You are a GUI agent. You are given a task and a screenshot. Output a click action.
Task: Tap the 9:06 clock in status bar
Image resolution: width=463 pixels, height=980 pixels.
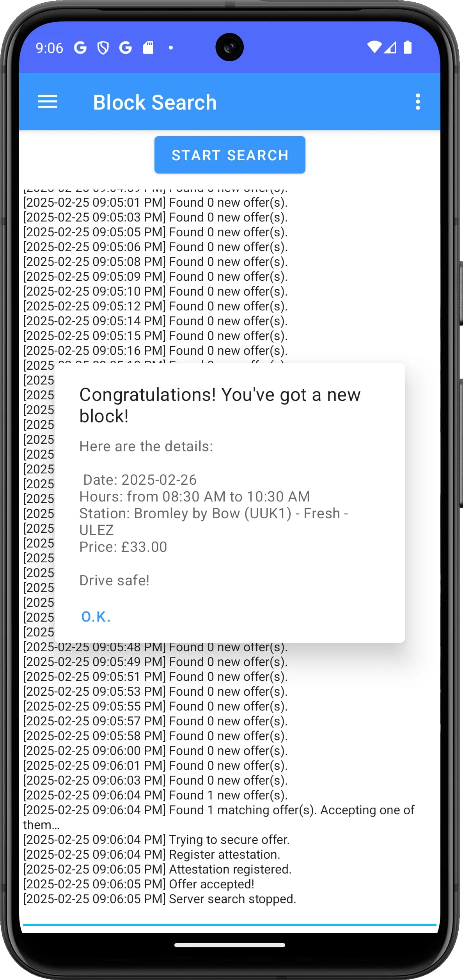[49, 48]
